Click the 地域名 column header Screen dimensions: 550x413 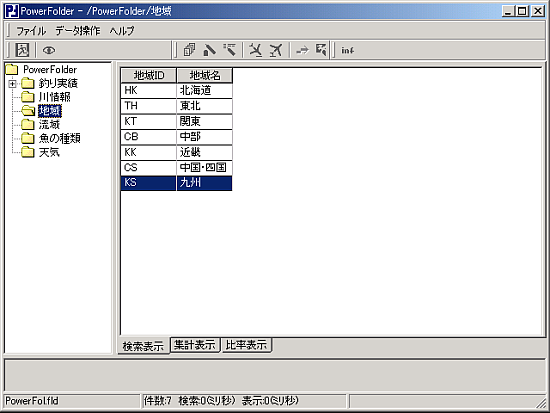[x=204, y=75]
